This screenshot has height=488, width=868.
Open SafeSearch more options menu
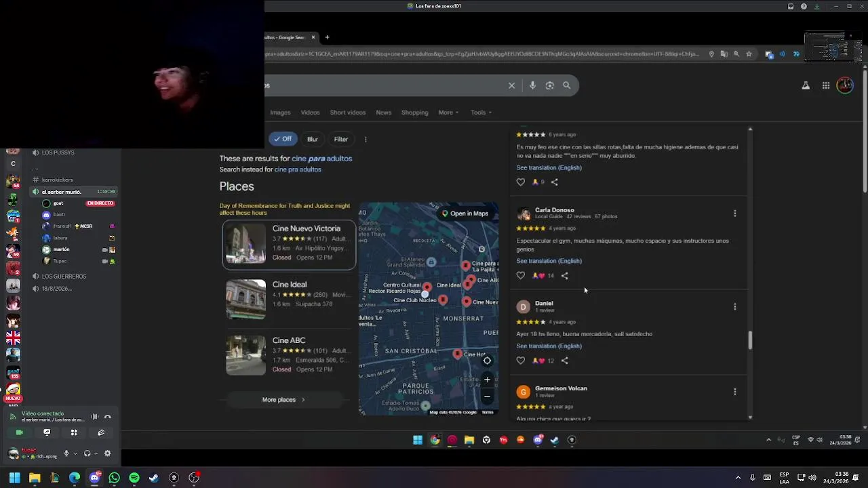pos(366,139)
